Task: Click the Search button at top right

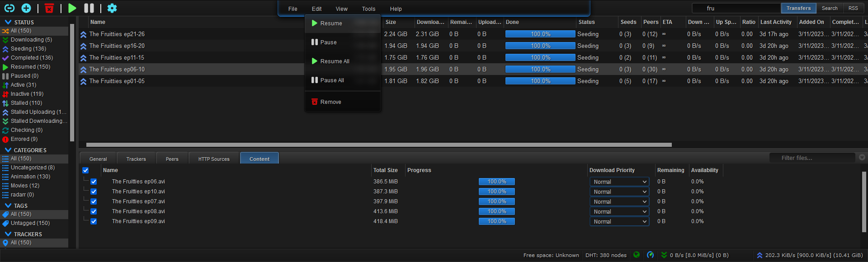Action: coord(830,8)
